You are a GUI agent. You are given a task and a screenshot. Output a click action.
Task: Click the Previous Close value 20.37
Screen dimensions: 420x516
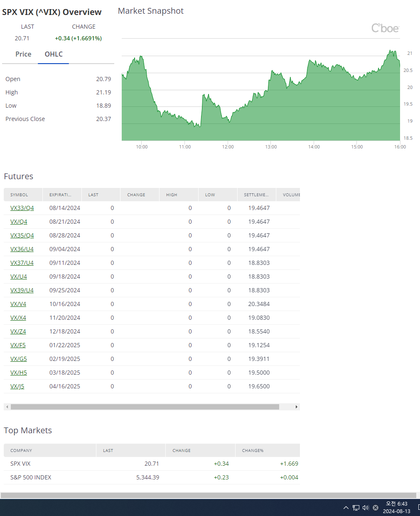pyautogui.click(x=103, y=119)
